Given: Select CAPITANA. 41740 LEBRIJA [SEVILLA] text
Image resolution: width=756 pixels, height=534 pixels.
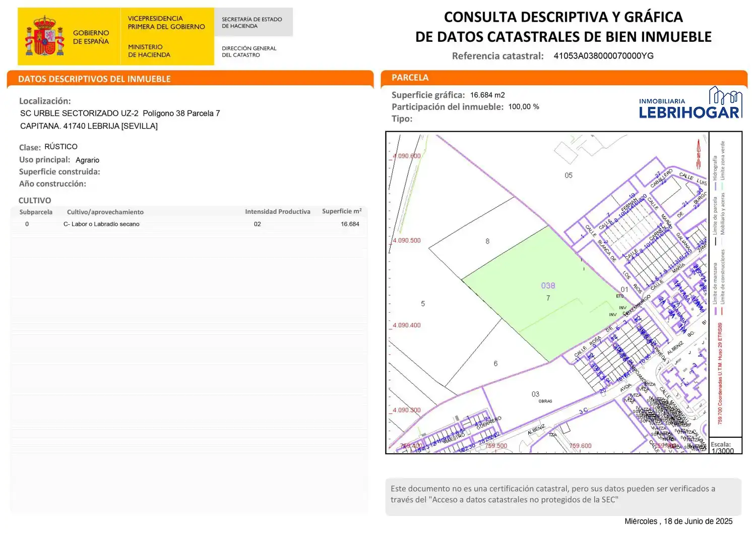Looking at the screenshot, I should tap(89, 126).
